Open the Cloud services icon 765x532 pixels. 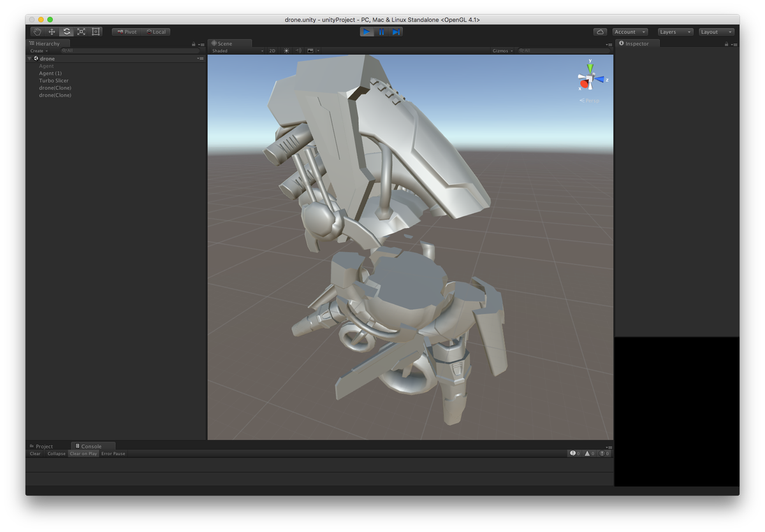(600, 32)
